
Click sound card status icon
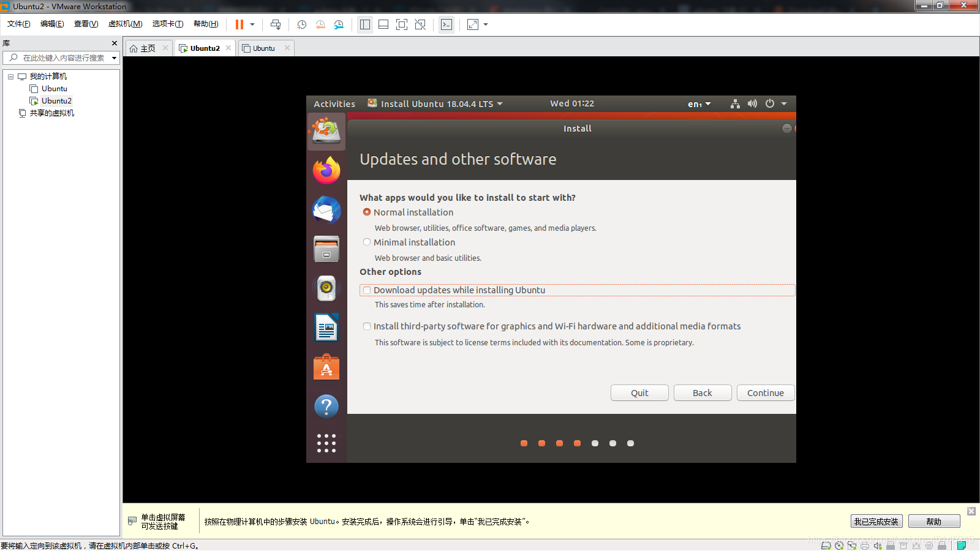coord(878,545)
